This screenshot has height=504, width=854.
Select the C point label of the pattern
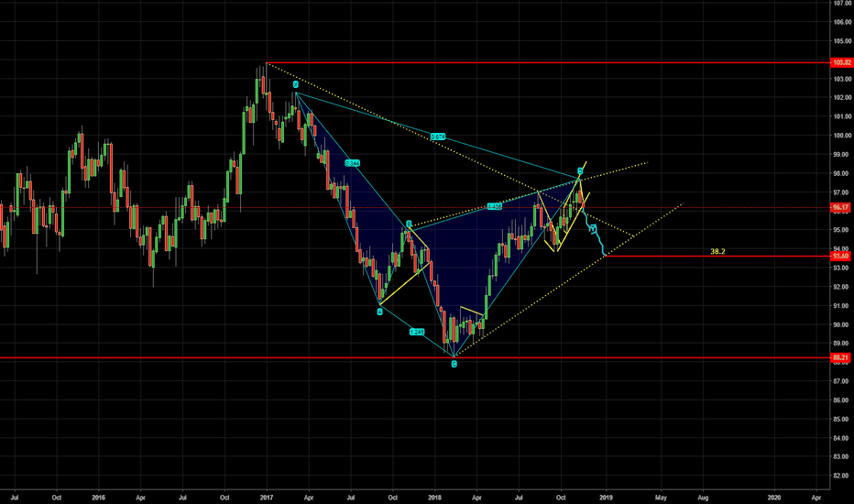(x=454, y=364)
